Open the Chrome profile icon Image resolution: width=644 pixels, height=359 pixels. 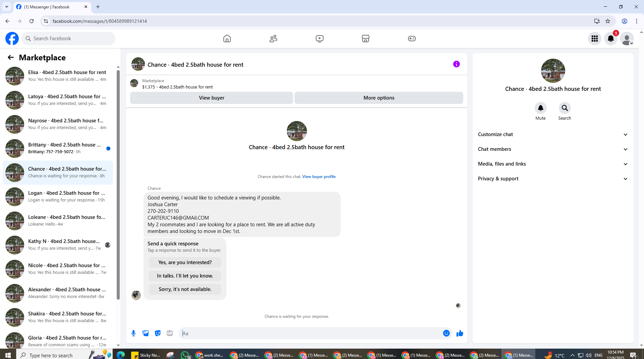coord(625,21)
